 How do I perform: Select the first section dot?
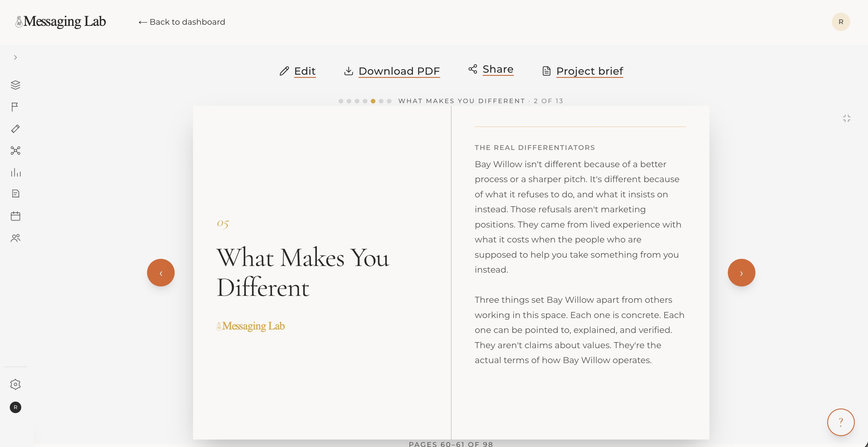click(x=341, y=101)
